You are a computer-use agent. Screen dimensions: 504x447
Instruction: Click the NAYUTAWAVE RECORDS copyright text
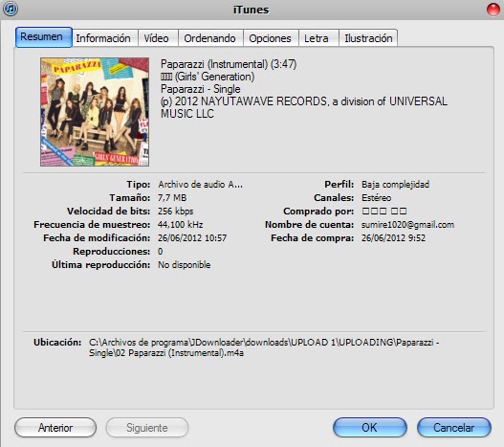pos(304,107)
